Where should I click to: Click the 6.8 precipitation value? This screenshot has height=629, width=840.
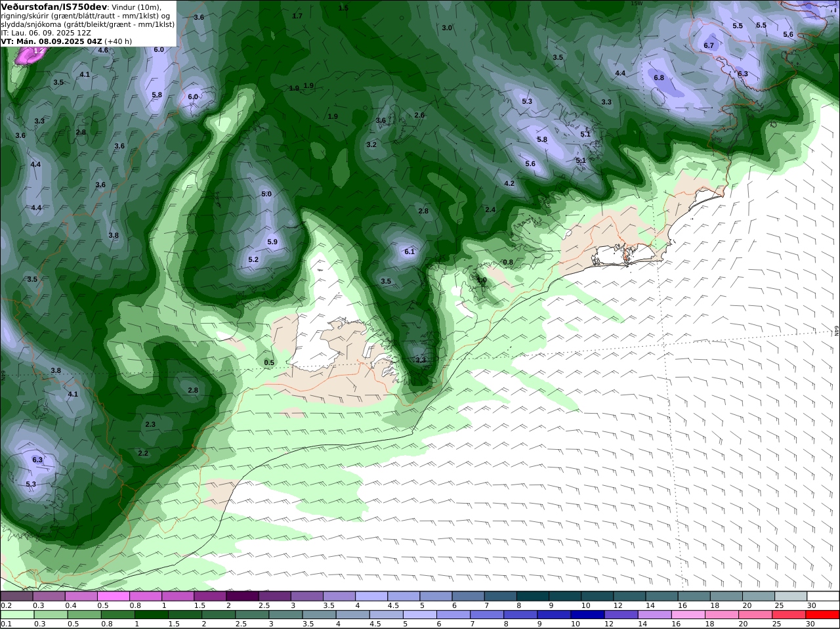coord(659,77)
